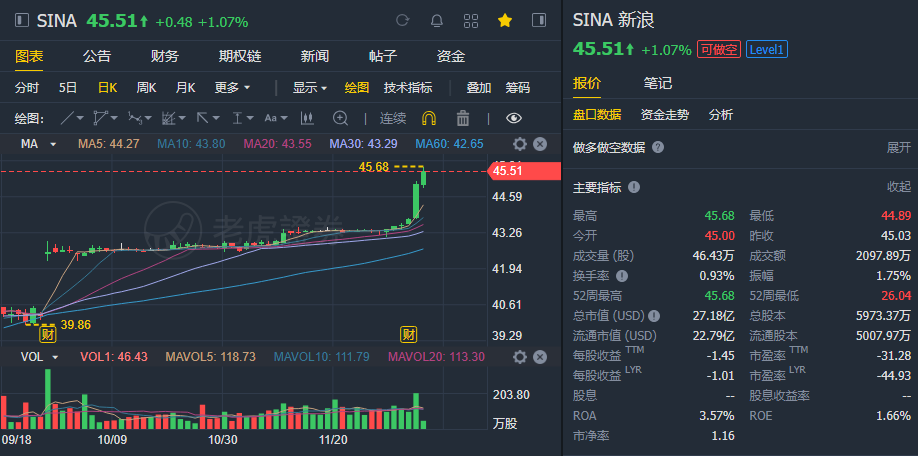Select the line drawing tool
Screen dimensions: 918x456
[68, 118]
